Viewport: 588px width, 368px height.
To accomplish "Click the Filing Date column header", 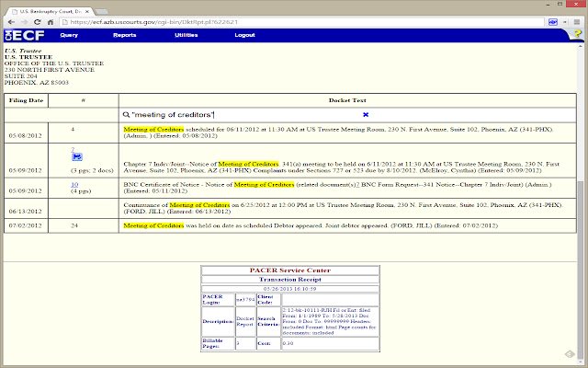I will pyautogui.click(x=26, y=100).
